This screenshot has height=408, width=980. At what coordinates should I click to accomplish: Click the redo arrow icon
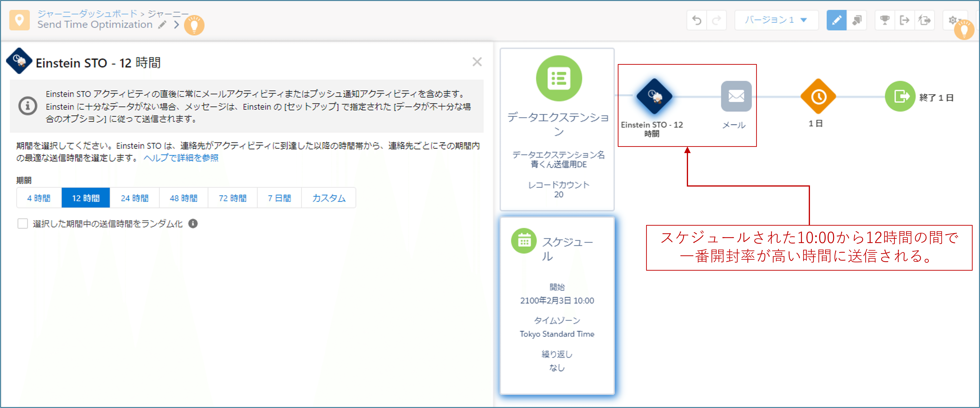click(716, 20)
